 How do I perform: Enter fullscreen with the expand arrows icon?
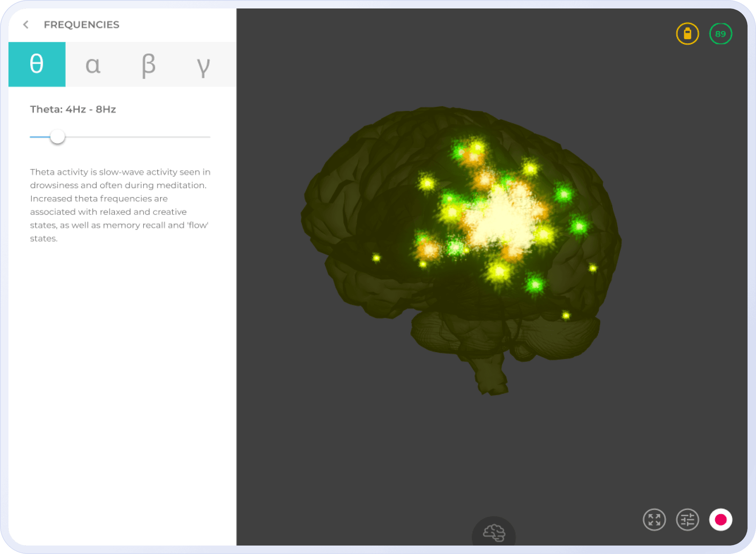pos(654,519)
